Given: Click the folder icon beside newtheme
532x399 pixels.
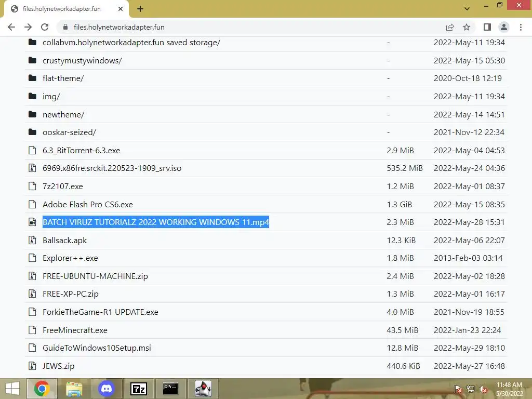Looking at the screenshot, I should tap(32, 114).
